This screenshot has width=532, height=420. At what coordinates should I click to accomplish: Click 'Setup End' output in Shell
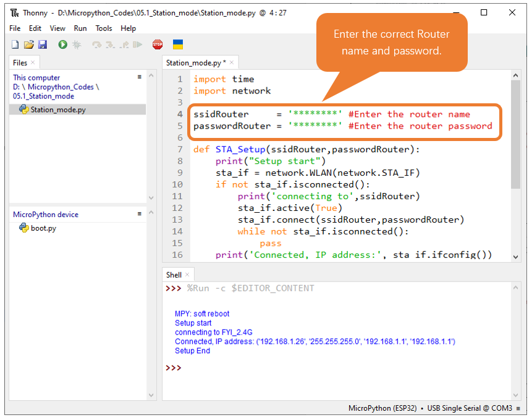click(192, 351)
